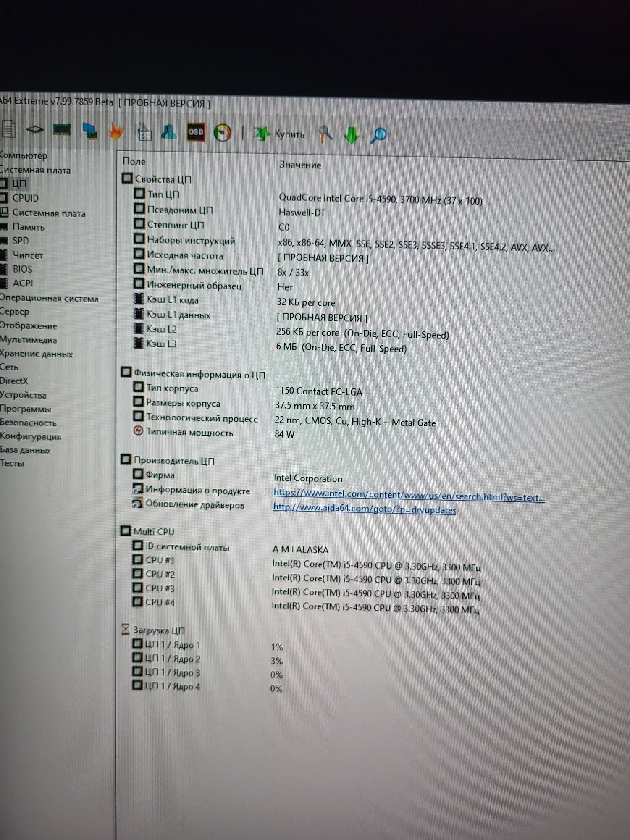Open Программы category in sidebar
The width and height of the screenshot is (630, 840).
pos(26,409)
